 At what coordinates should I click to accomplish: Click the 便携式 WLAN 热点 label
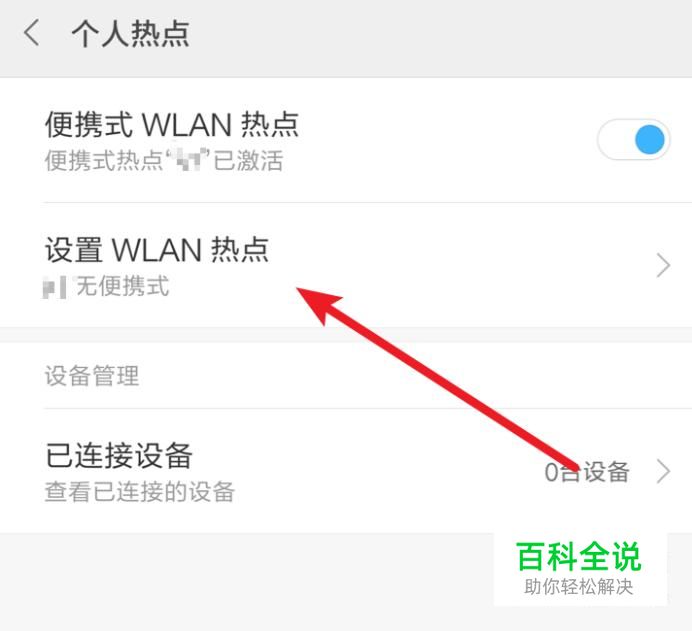click(172, 124)
